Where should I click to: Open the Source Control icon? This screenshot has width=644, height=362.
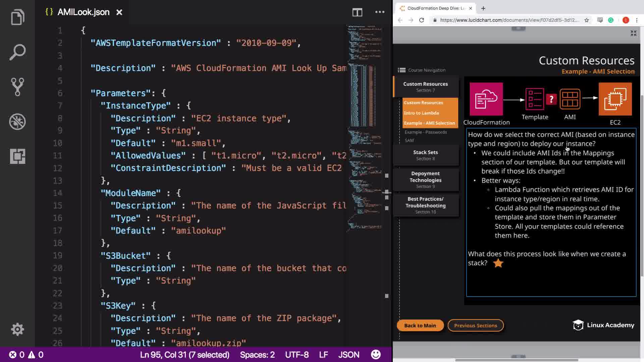[x=17, y=87]
